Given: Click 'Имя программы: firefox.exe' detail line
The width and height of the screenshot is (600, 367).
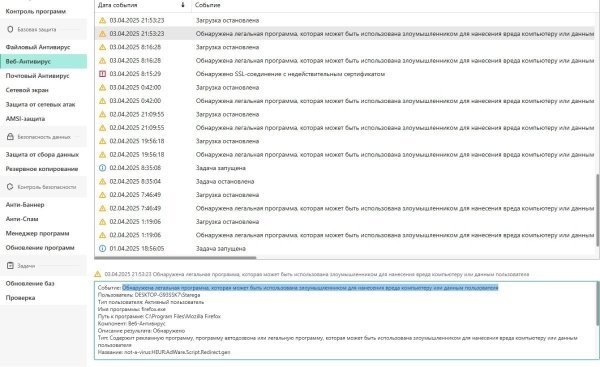Looking at the screenshot, I should (132, 309).
